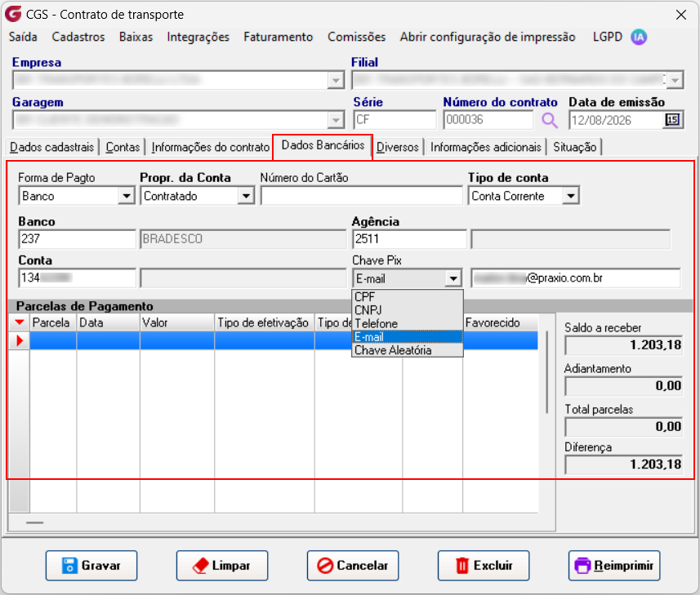Viewport: 700px width, 595px height.
Task: Switch to Informações adicionais tab
Action: point(486,147)
